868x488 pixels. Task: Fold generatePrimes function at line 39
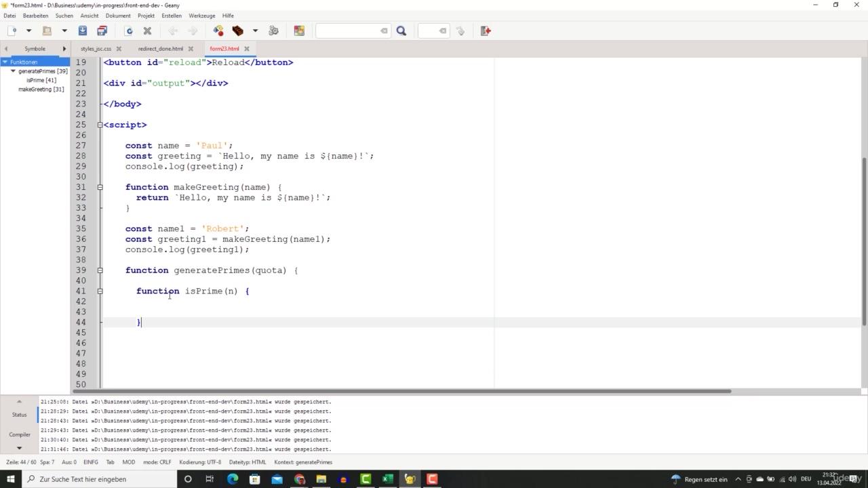click(100, 270)
